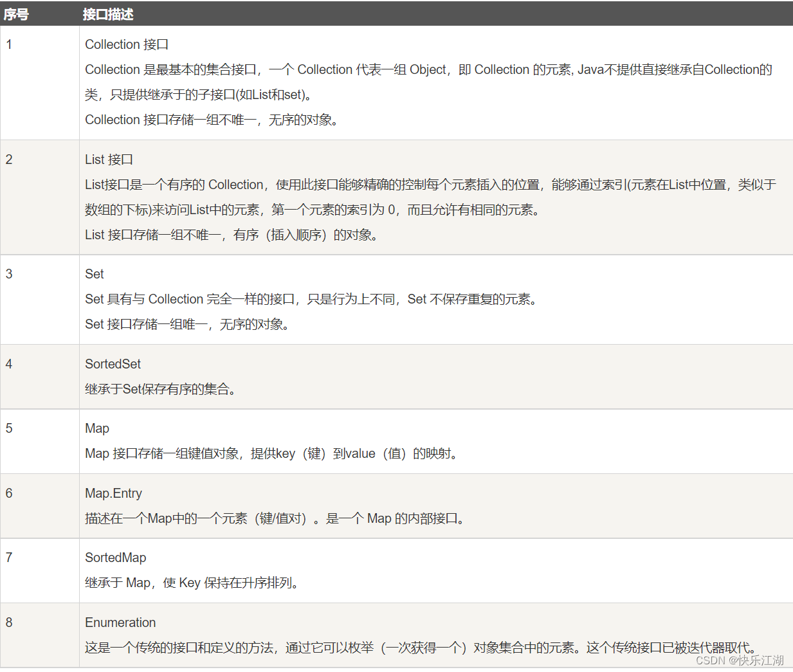Select row number 2 cell
The width and height of the screenshot is (793, 672).
[39, 197]
